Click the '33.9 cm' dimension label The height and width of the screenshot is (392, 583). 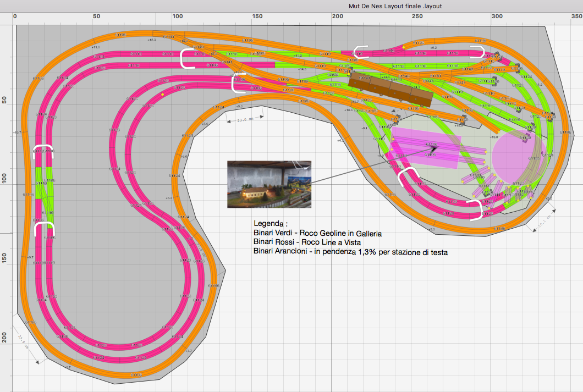tap(23, 342)
